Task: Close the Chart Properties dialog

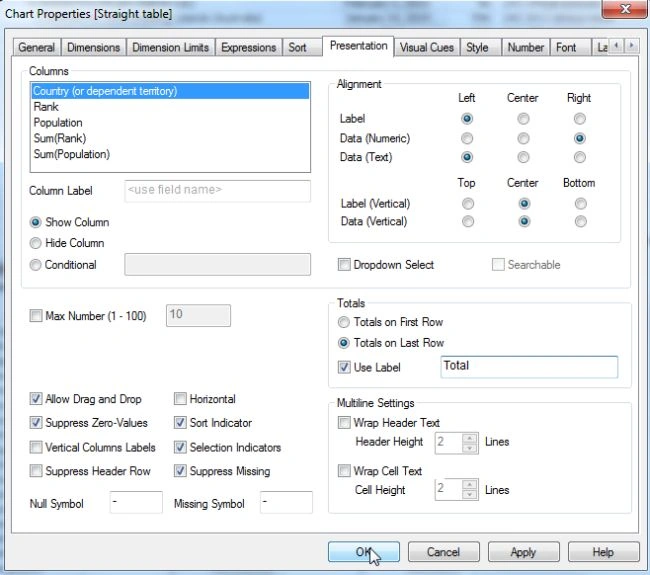Action: (x=625, y=9)
